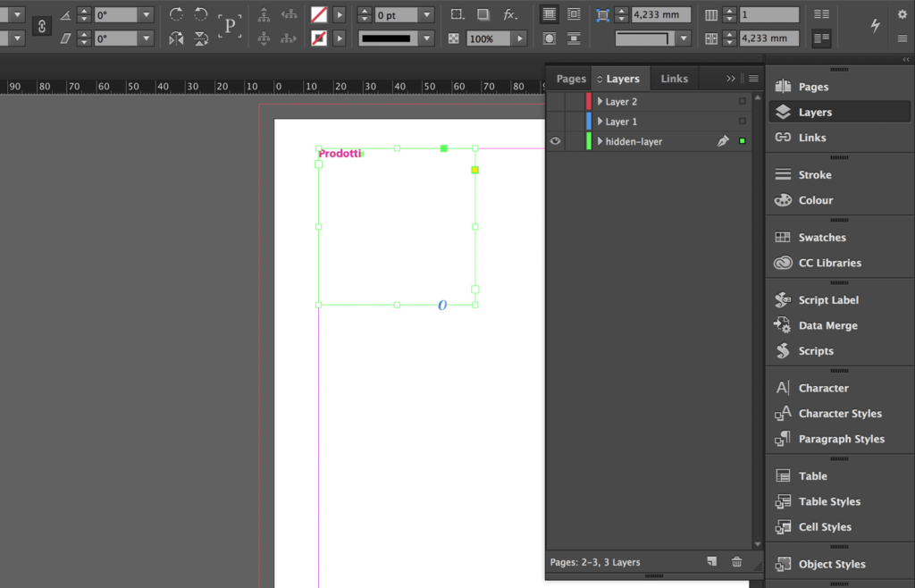
Task: Click the rotation angle field
Action: pyautogui.click(x=116, y=14)
